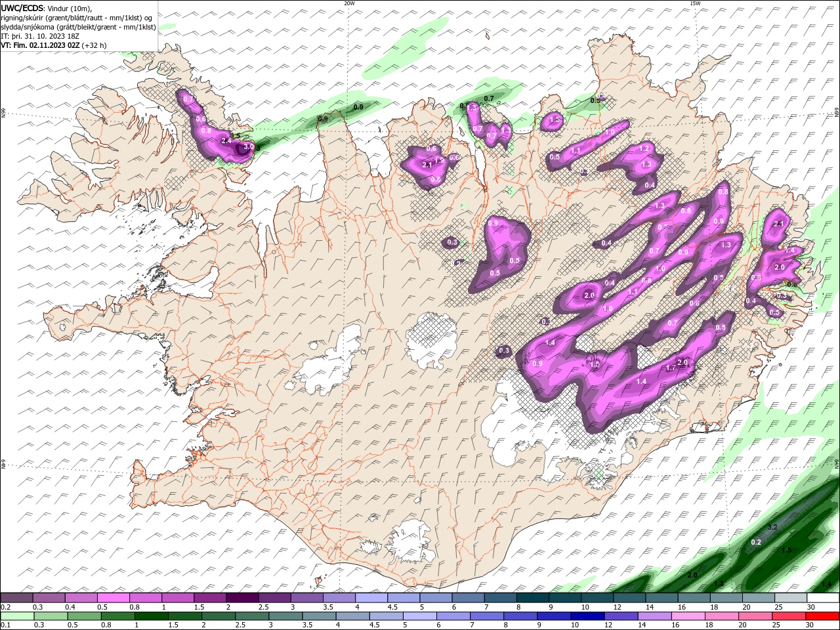Click the 'VT: Fim. 02.11.2023 02Z (+32 h)' valid time
The width and height of the screenshot is (840, 630).
pos(54,45)
